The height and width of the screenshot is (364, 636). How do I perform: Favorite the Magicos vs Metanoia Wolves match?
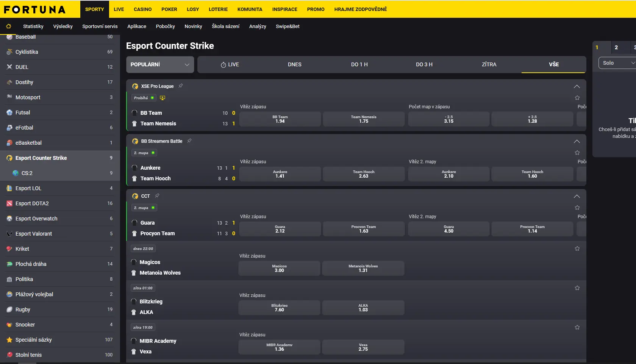coord(577,248)
